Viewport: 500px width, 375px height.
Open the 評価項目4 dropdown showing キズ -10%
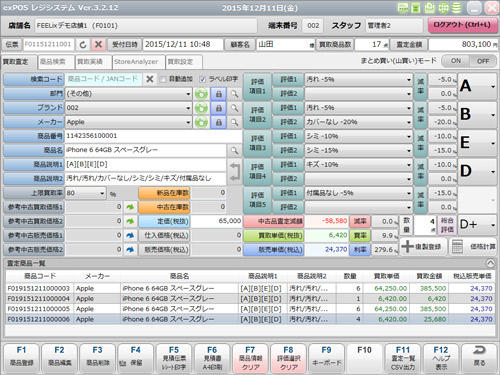tap(359, 165)
